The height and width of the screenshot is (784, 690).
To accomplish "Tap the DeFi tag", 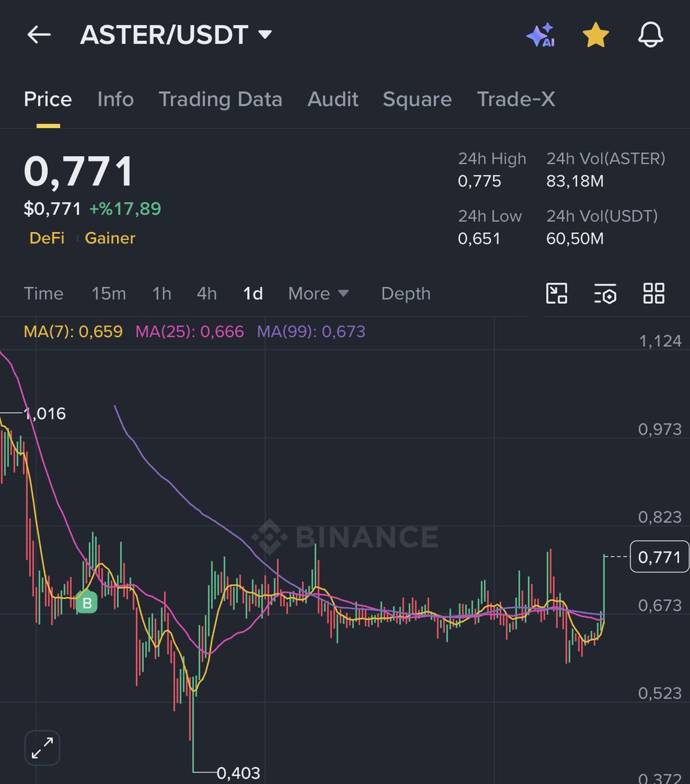I will [47, 238].
